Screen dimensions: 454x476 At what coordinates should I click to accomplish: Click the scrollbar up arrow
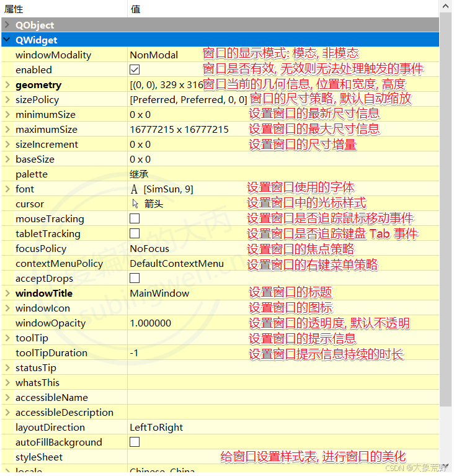[x=445, y=6]
